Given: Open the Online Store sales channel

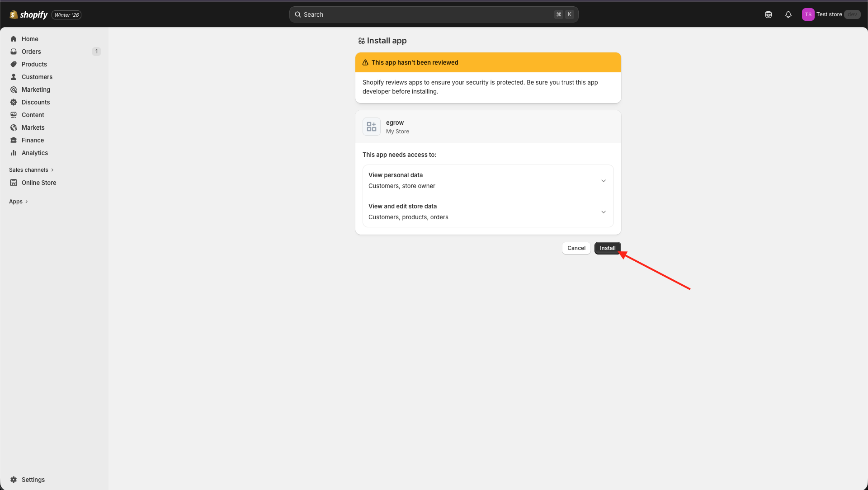Looking at the screenshot, I should tap(39, 183).
